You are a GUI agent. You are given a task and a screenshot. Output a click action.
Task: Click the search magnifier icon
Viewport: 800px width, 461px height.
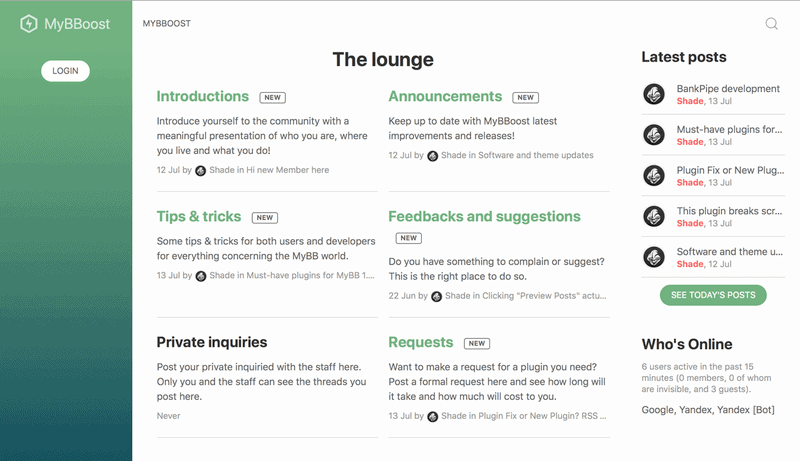point(771,24)
